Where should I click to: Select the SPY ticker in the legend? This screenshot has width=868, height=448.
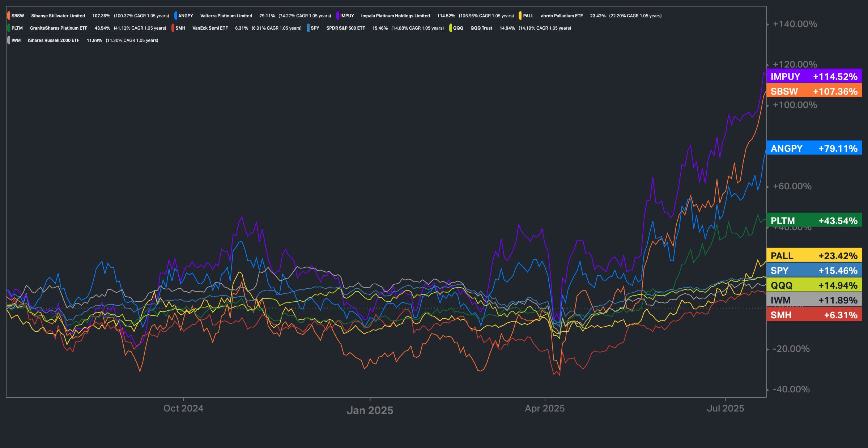[315, 28]
